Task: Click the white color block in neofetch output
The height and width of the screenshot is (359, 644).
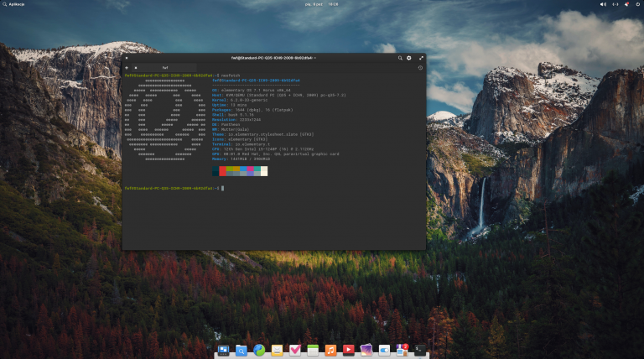Action: [x=264, y=171]
